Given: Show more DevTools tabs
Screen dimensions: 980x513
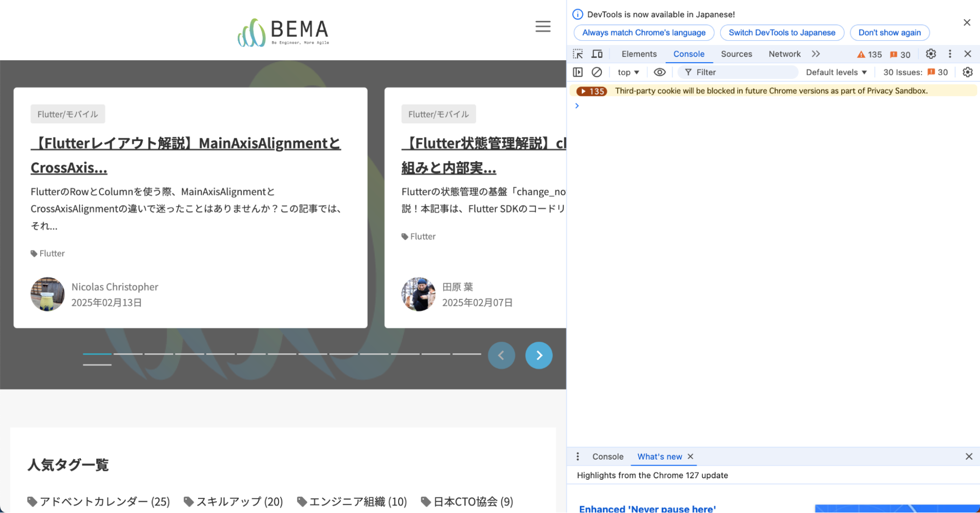Looking at the screenshot, I should pyautogui.click(x=816, y=54).
